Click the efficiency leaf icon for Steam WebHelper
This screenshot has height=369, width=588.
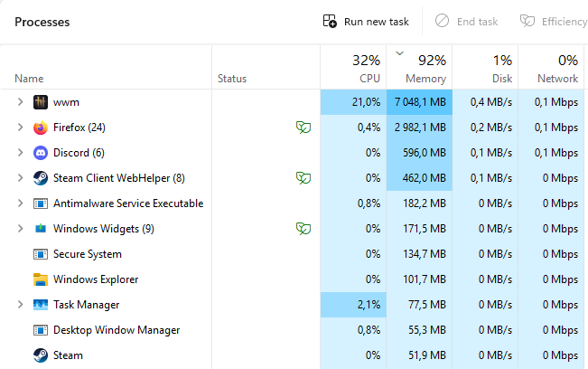point(303,178)
